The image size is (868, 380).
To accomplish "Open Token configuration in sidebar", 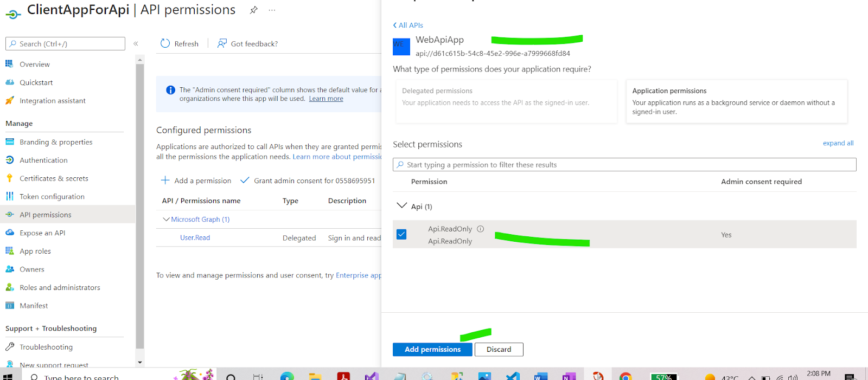I will pyautogui.click(x=52, y=196).
